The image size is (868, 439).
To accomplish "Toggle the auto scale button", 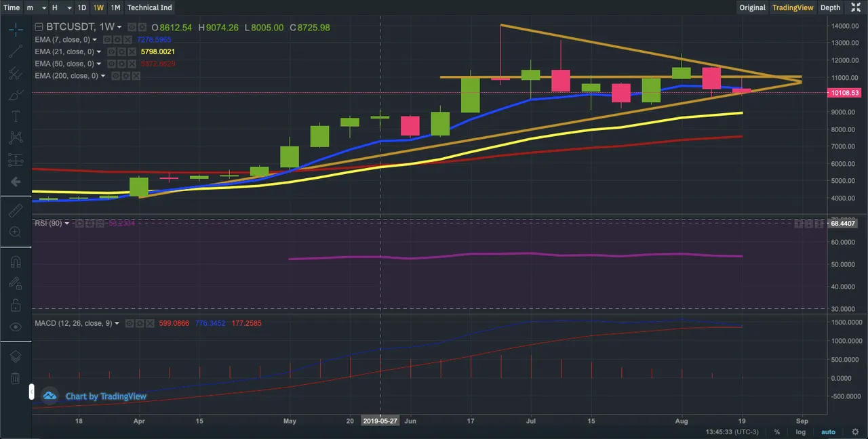I will 828,432.
